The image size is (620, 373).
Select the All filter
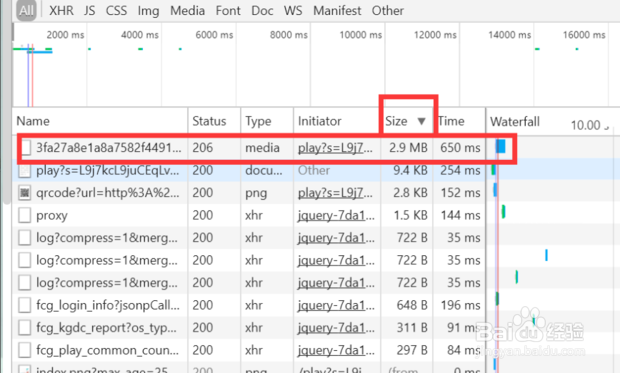(x=26, y=10)
